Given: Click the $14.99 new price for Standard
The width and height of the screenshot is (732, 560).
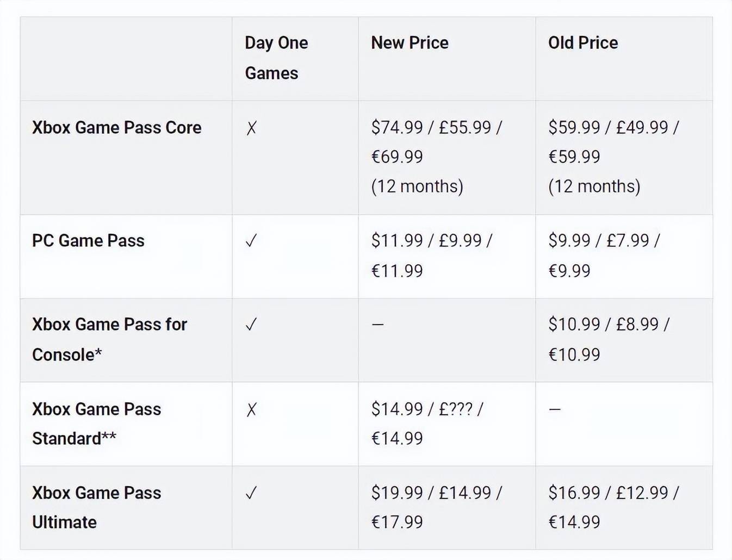Looking at the screenshot, I should [x=397, y=409].
